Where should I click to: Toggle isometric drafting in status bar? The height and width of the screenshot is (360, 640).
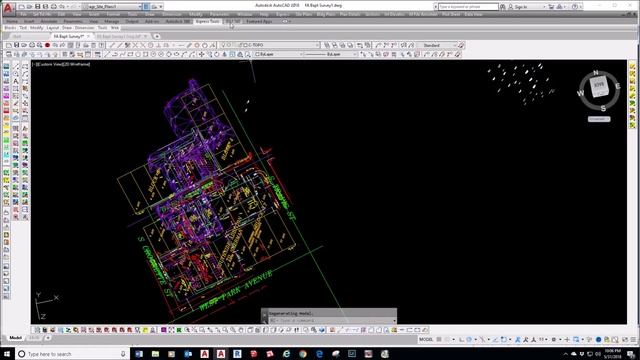[483, 340]
